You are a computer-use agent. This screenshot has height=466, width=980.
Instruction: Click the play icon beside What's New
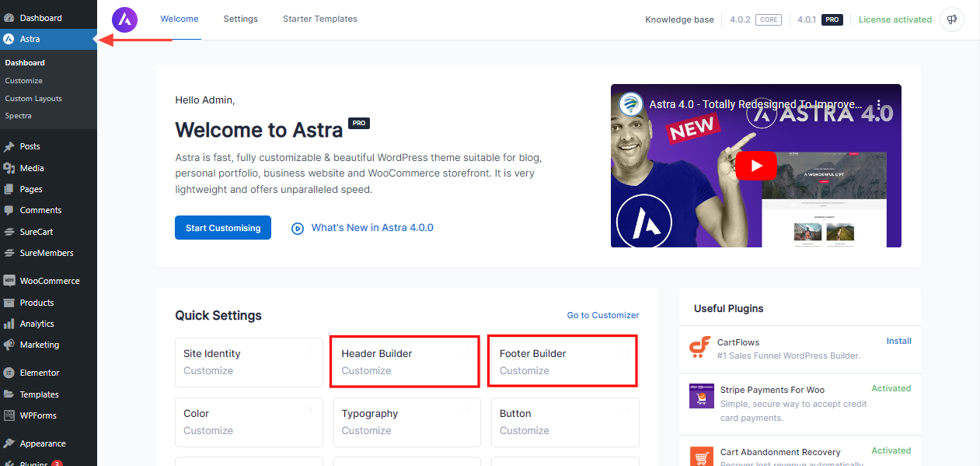(298, 229)
